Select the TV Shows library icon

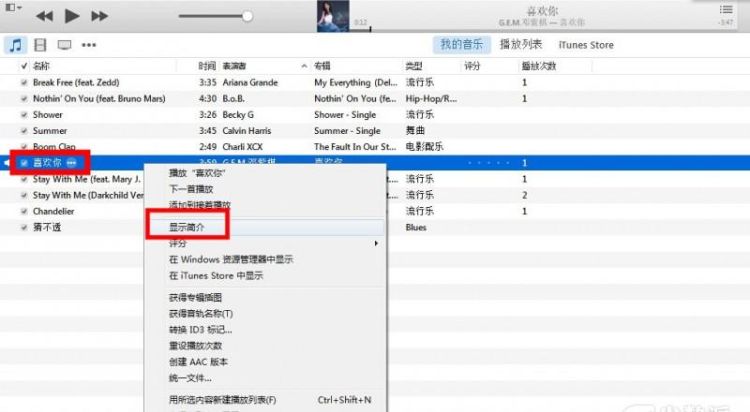[x=65, y=45]
